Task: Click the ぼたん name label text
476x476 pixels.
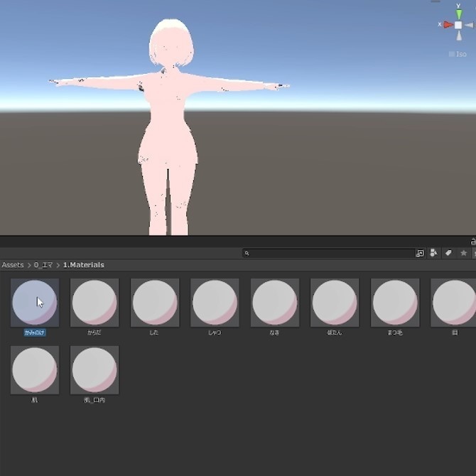Action: 334,332
